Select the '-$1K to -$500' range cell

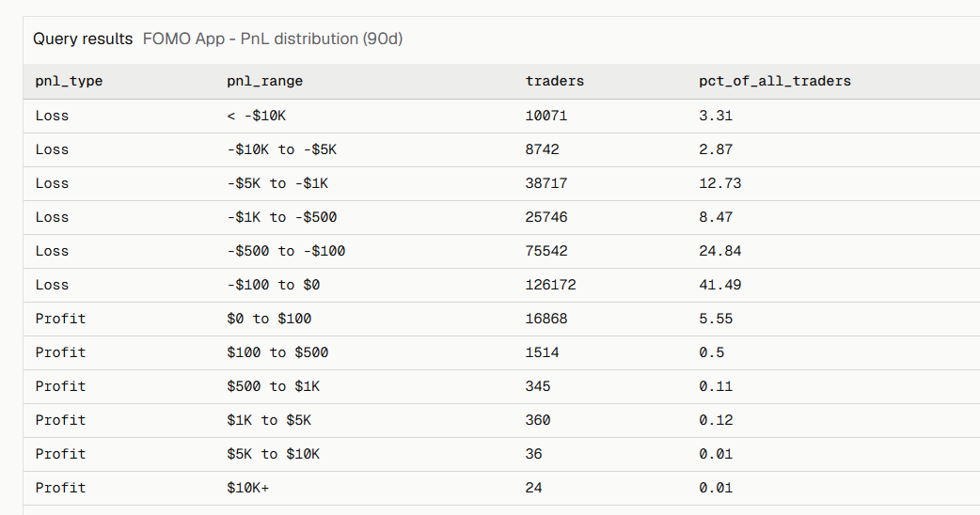(x=282, y=216)
